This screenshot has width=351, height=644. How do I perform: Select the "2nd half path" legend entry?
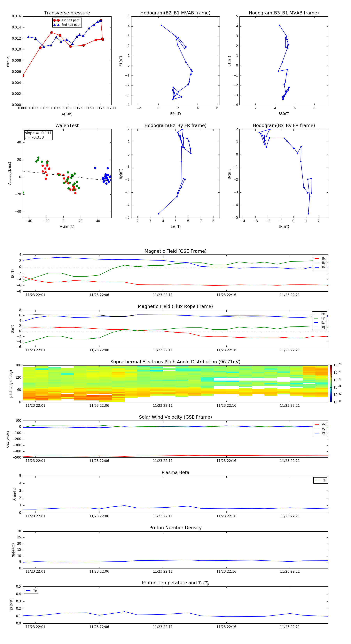[67, 25]
